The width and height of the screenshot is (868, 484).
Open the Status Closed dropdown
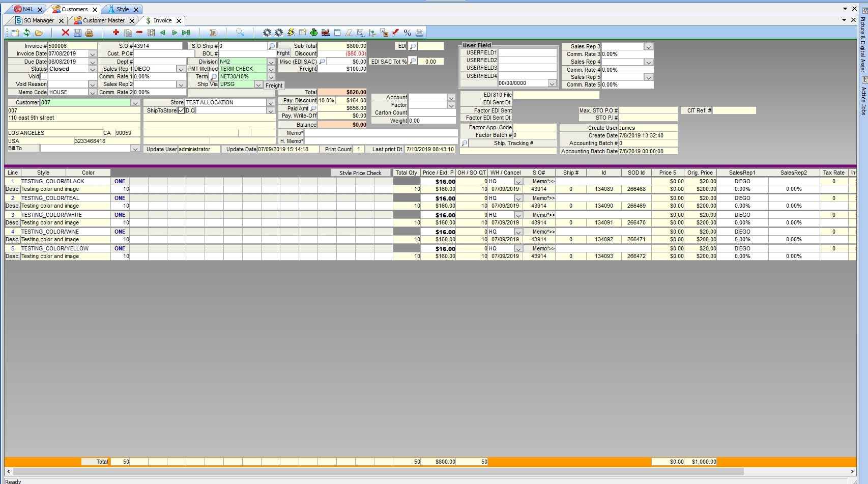click(93, 69)
